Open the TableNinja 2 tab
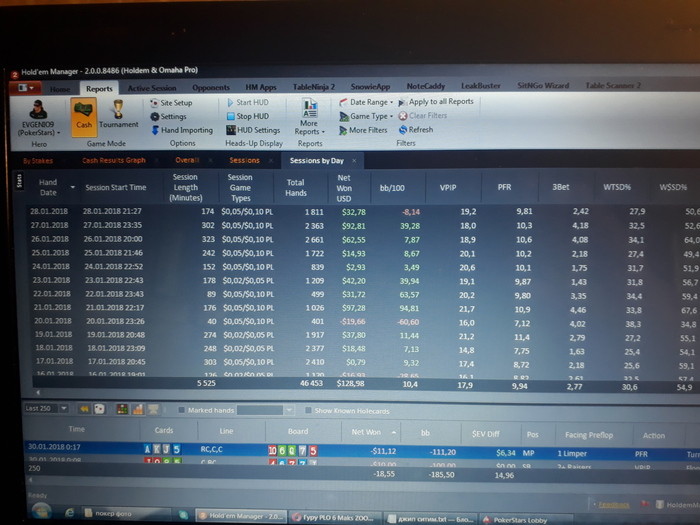 click(x=314, y=87)
